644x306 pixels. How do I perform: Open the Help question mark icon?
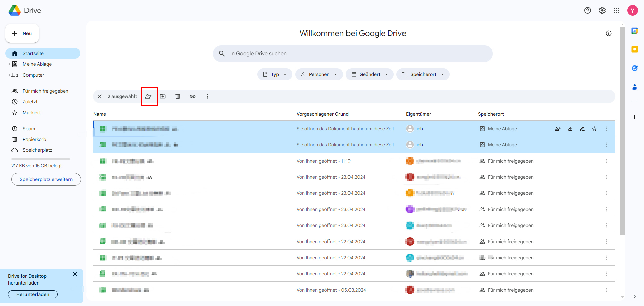tap(588, 10)
